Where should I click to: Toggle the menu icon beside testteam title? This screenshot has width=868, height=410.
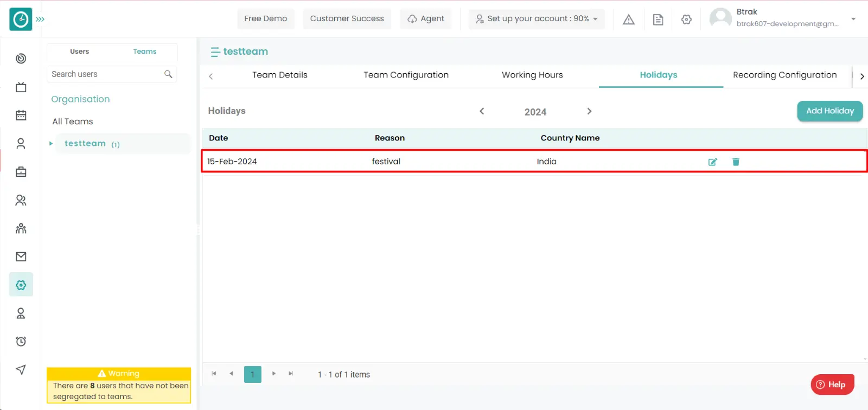(x=215, y=52)
